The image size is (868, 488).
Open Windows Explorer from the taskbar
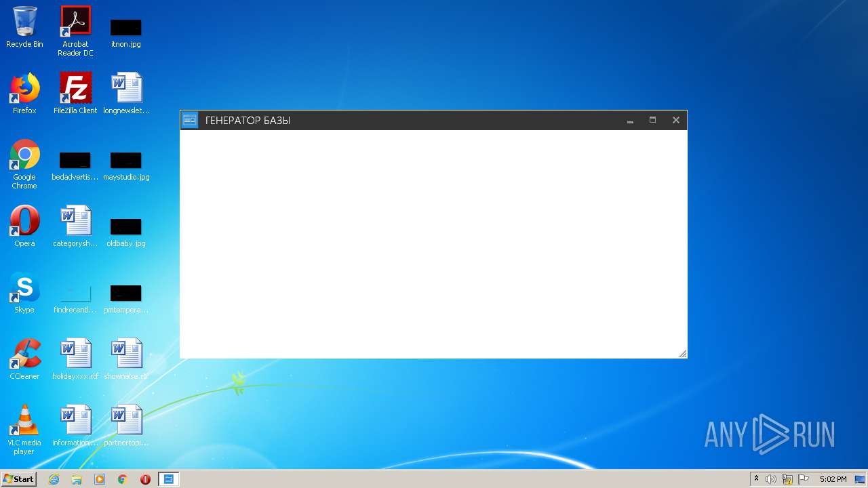(77, 479)
